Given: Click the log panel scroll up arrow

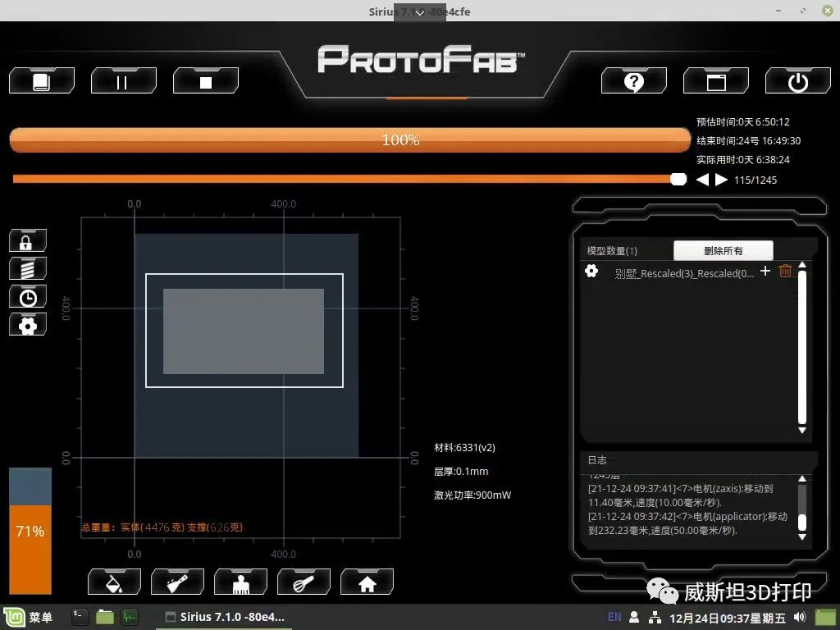Looking at the screenshot, I should pyautogui.click(x=802, y=479).
